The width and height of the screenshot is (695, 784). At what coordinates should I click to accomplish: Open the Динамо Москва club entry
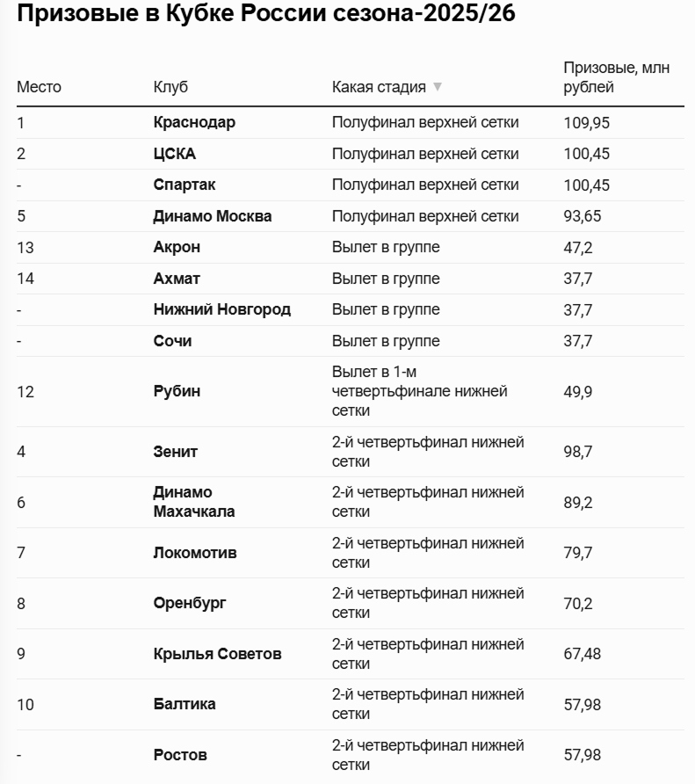tap(213, 216)
